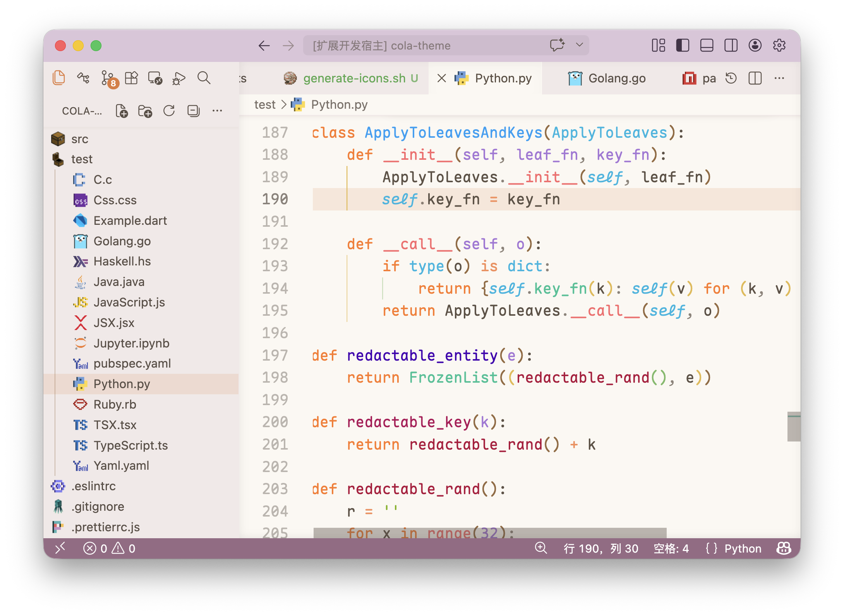Refresh the explorer file tree
Viewport: 844px width, 616px height.
click(x=169, y=111)
